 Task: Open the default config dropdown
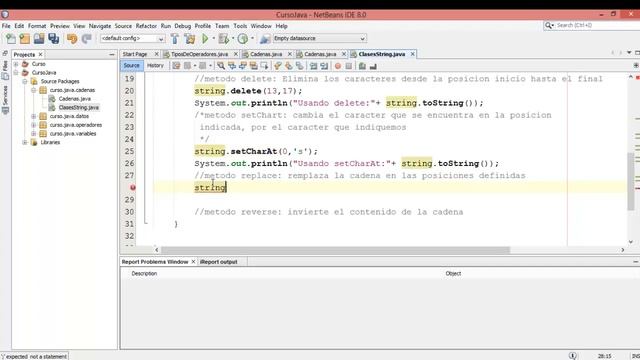tap(161, 39)
